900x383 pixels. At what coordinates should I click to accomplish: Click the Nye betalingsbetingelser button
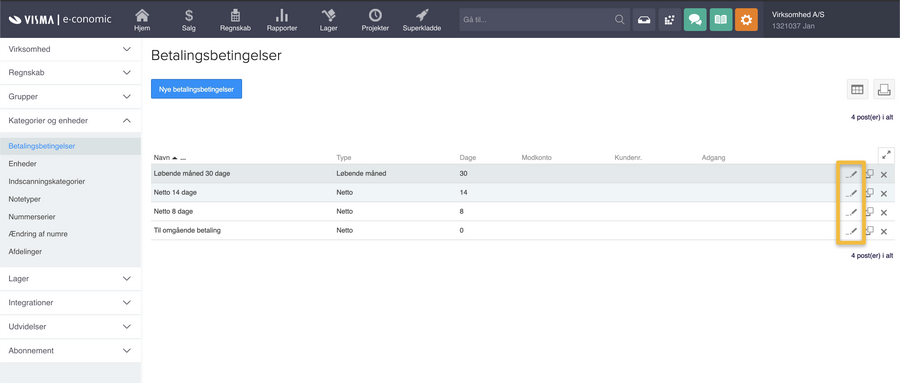pyautogui.click(x=196, y=89)
